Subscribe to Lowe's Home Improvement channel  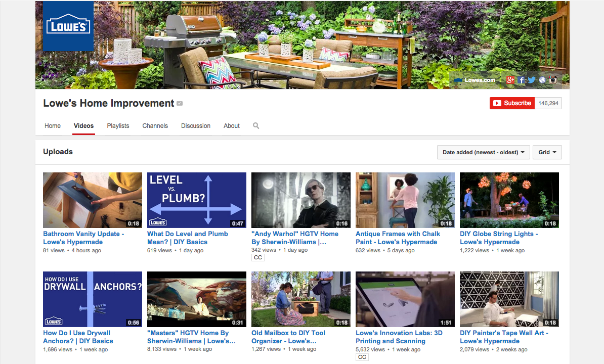click(512, 103)
